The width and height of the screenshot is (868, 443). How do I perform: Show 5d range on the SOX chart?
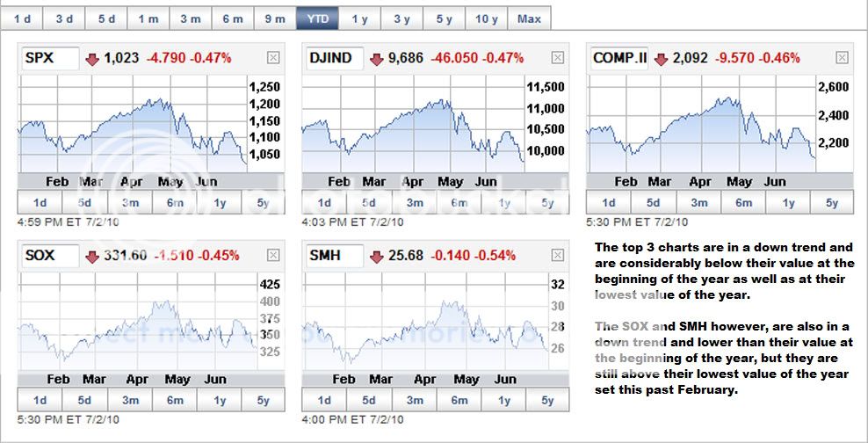click(84, 401)
